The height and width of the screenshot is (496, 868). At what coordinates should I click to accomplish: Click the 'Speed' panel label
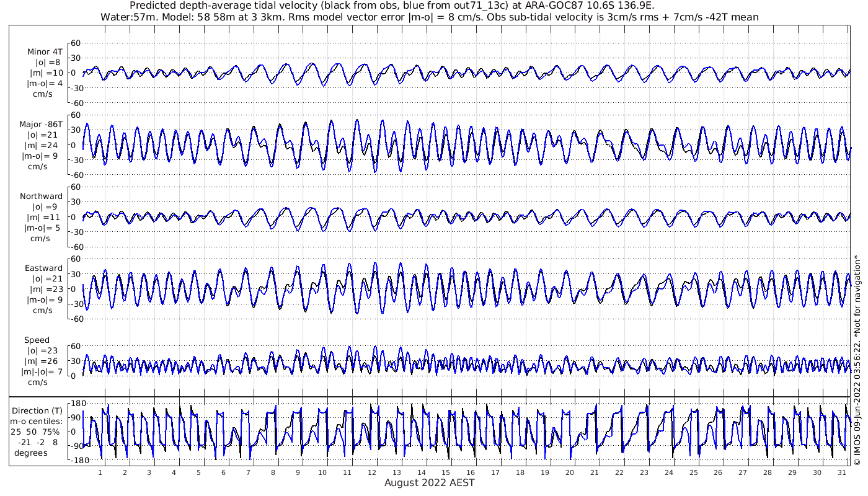pyautogui.click(x=37, y=340)
